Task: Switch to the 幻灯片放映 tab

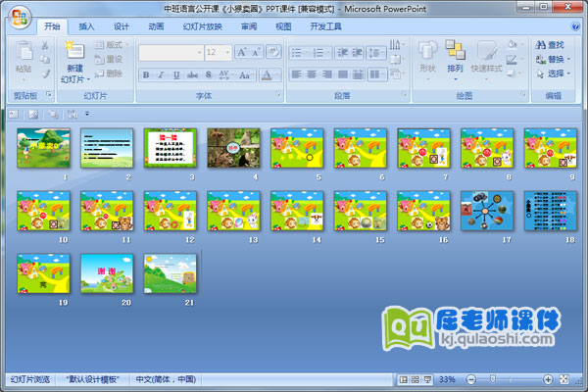Action: point(203,26)
